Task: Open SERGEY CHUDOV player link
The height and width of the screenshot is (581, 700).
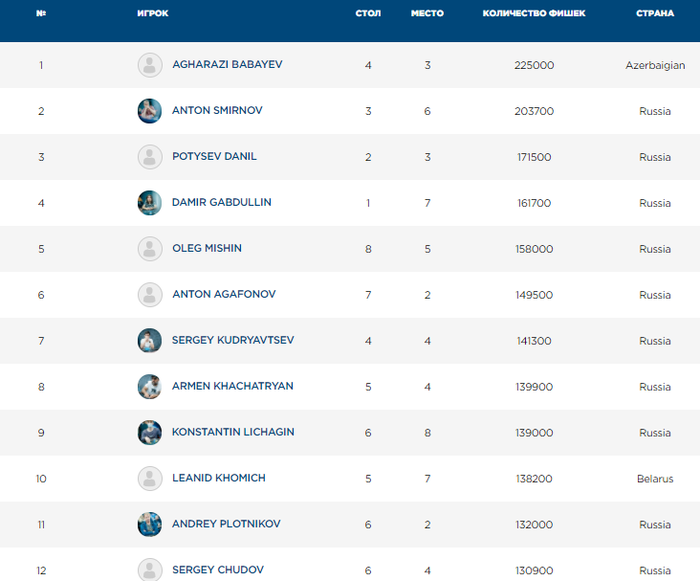Action: pos(218,570)
